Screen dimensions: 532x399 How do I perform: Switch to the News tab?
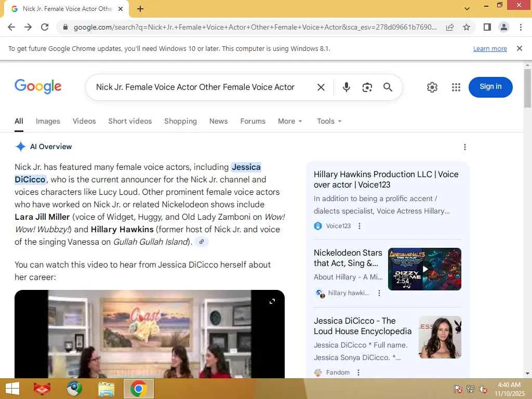click(x=219, y=121)
